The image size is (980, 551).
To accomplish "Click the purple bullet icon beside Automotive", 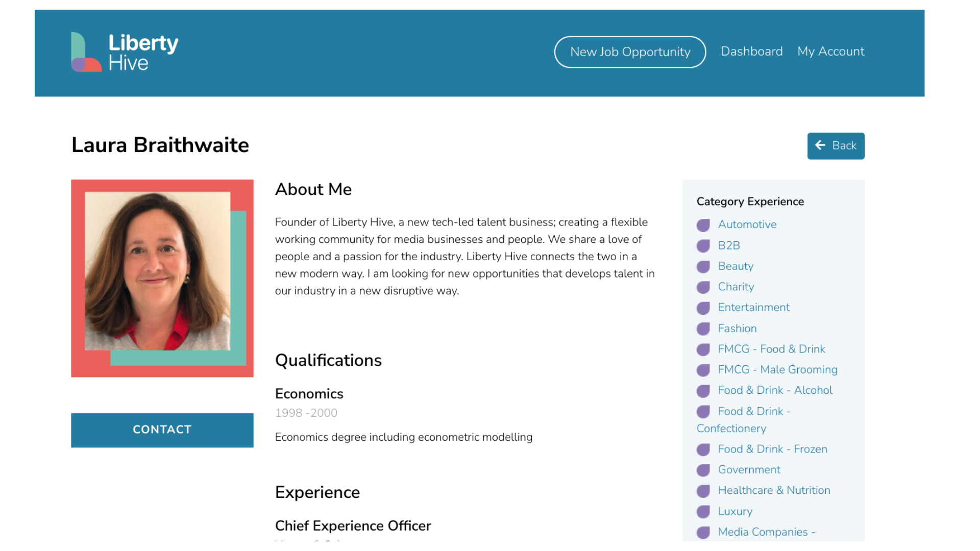I will [x=703, y=225].
